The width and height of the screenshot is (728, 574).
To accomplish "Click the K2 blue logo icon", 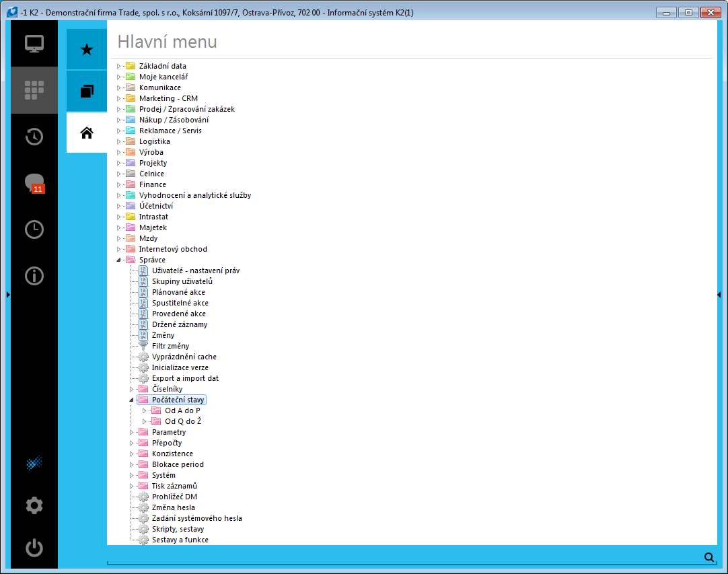I will [x=34, y=462].
